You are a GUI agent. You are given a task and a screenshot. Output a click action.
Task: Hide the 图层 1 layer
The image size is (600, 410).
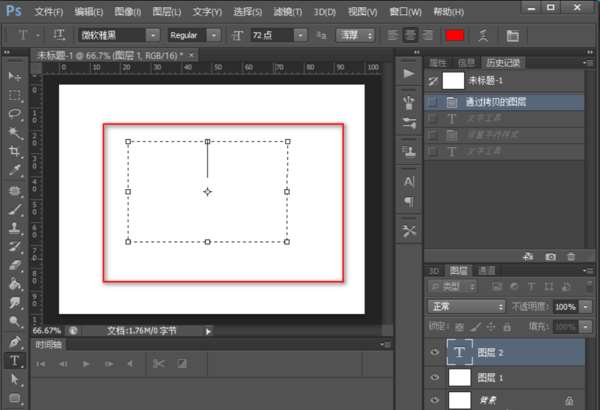435,377
